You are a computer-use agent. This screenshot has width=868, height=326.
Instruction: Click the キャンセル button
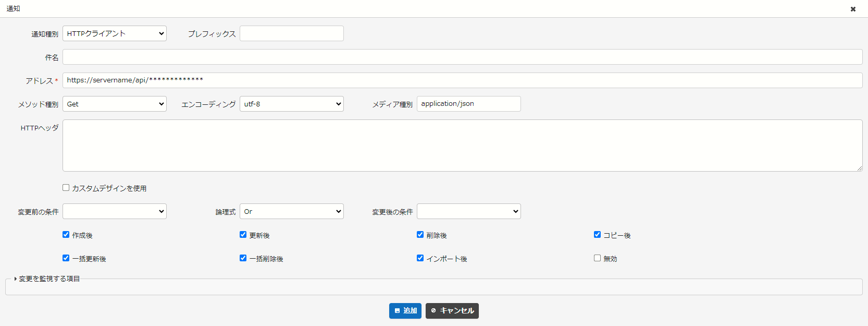(452, 311)
